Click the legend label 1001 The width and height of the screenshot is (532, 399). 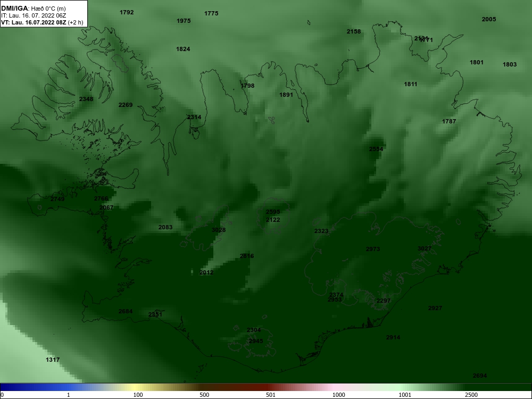(405, 395)
